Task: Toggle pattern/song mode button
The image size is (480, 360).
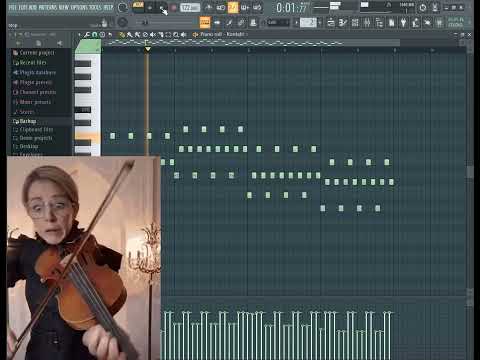Action: coord(138,7)
